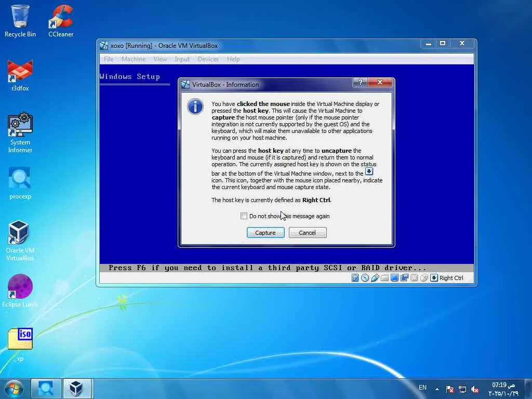Viewport: 532px width, 399px height.
Task: Click the Capture button in the dialog
Action: pyautogui.click(x=265, y=233)
